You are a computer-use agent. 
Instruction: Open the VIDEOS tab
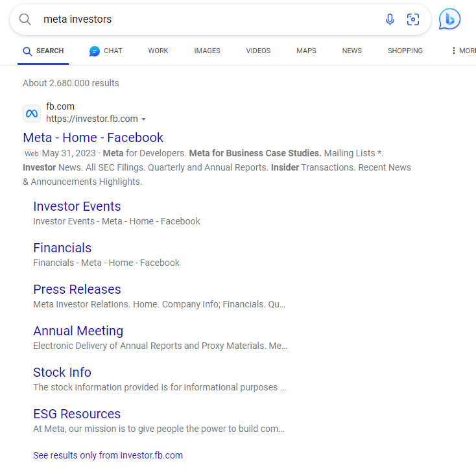coord(258,51)
